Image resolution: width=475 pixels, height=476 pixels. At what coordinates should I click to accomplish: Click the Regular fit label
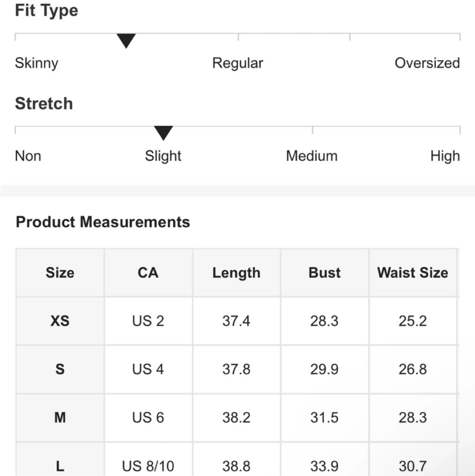pyautogui.click(x=237, y=63)
